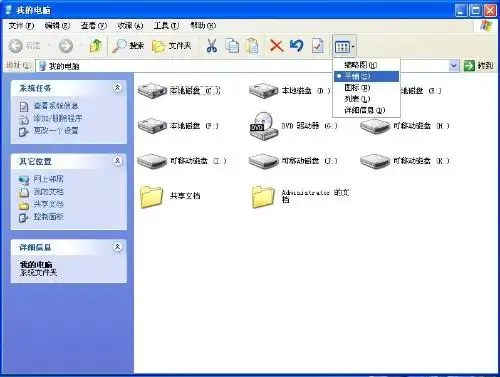Open 网上邻居 from other places
Viewport: 500px width, 377px height.
(48, 179)
